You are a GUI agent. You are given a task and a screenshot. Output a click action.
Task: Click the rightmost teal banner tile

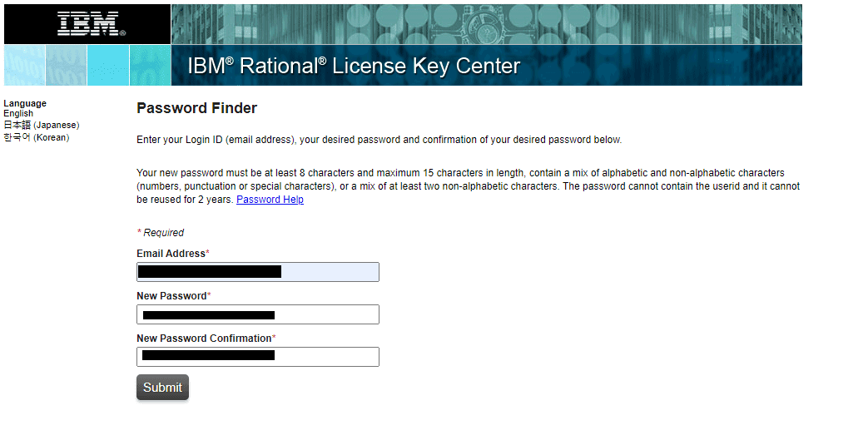coord(150,66)
